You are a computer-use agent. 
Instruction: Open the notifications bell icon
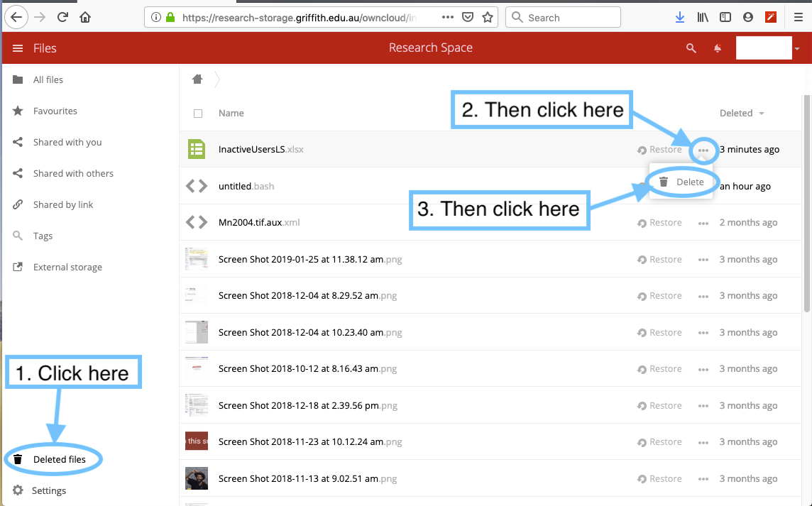pyautogui.click(x=718, y=48)
